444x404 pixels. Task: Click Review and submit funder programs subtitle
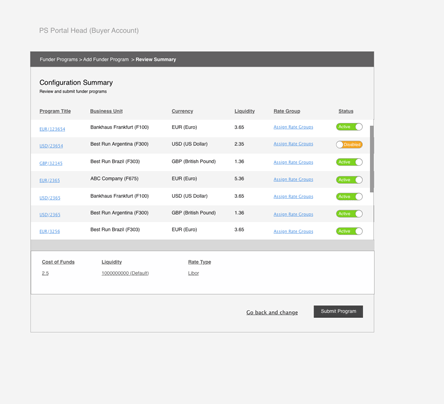[x=73, y=91]
